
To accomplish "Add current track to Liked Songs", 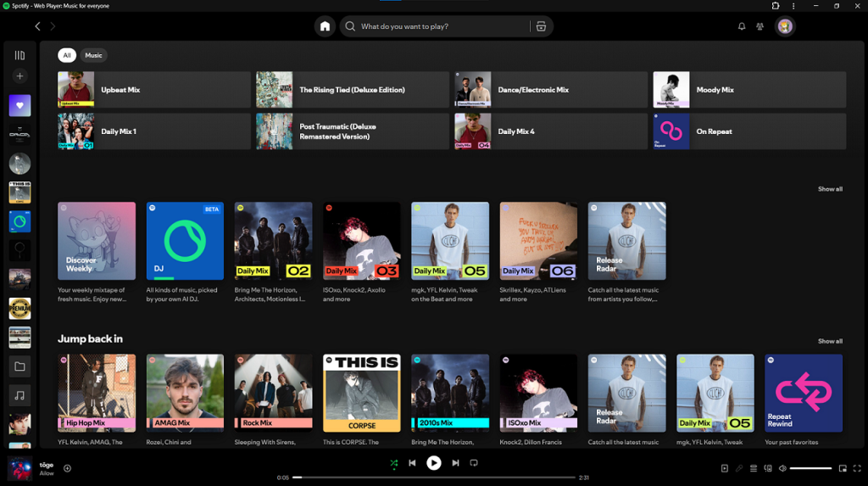I will pos(67,468).
